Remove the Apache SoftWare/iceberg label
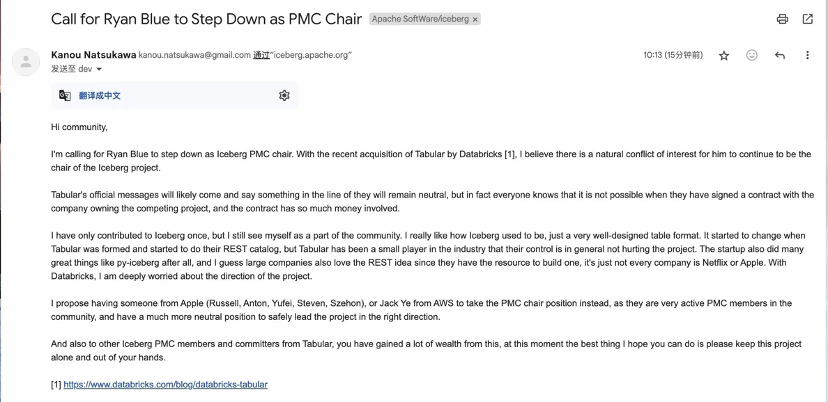The height and width of the screenshot is (402, 828). tap(475, 19)
